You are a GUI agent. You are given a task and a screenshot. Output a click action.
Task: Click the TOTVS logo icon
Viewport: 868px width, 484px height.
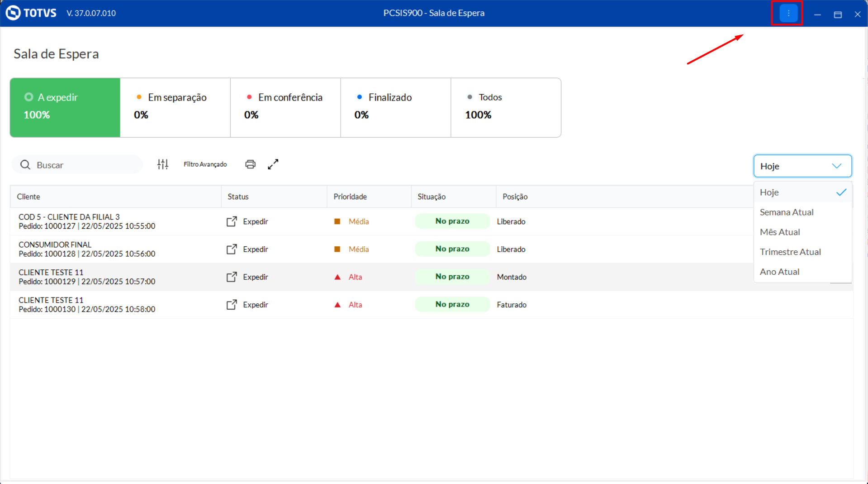(x=13, y=13)
